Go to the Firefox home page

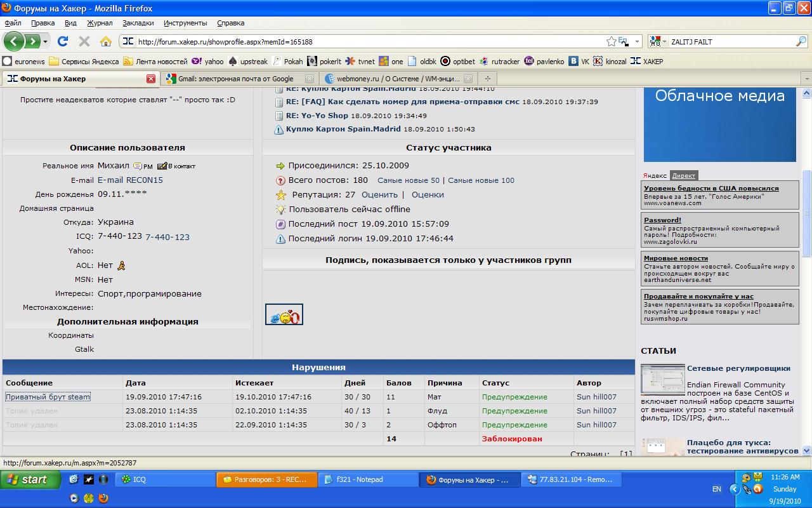click(x=106, y=41)
